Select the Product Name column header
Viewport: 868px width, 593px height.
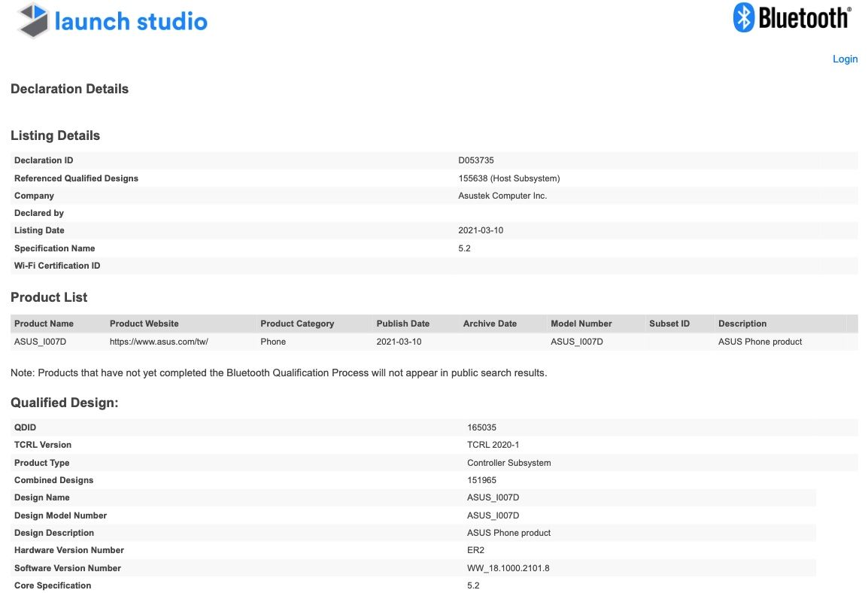click(44, 324)
